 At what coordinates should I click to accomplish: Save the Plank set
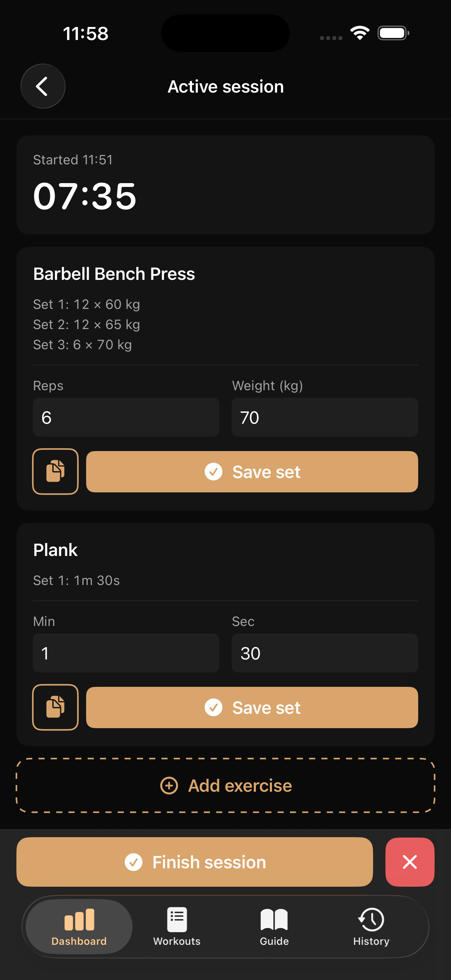(x=252, y=708)
